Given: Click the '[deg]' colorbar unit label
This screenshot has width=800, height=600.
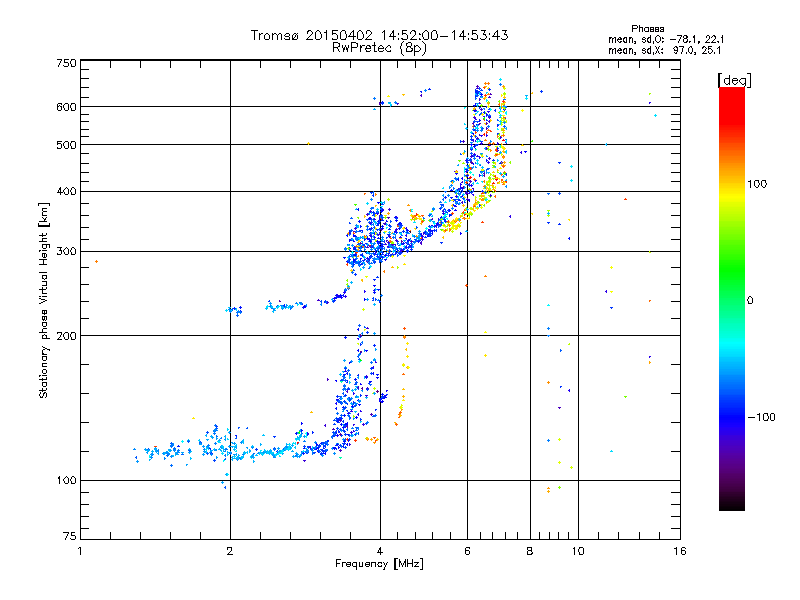Looking at the screenshot, I should click(x=734, y=80).
